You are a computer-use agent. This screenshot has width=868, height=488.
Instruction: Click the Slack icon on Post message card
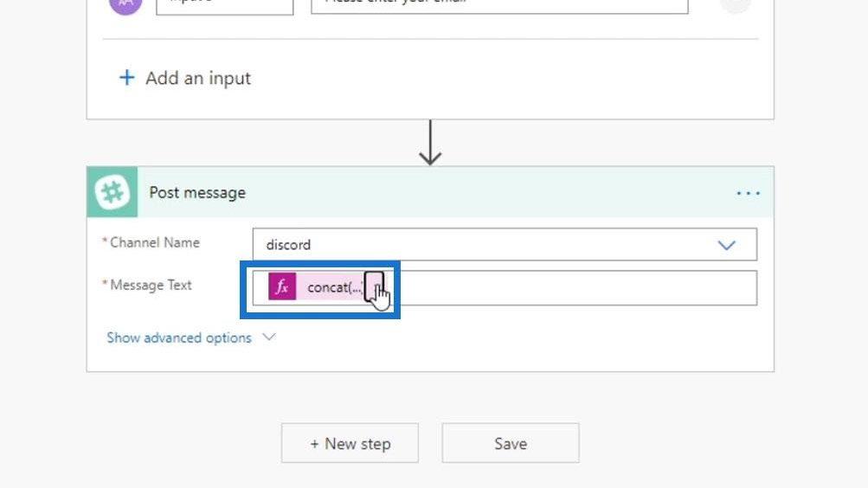(x=113, y=192)
